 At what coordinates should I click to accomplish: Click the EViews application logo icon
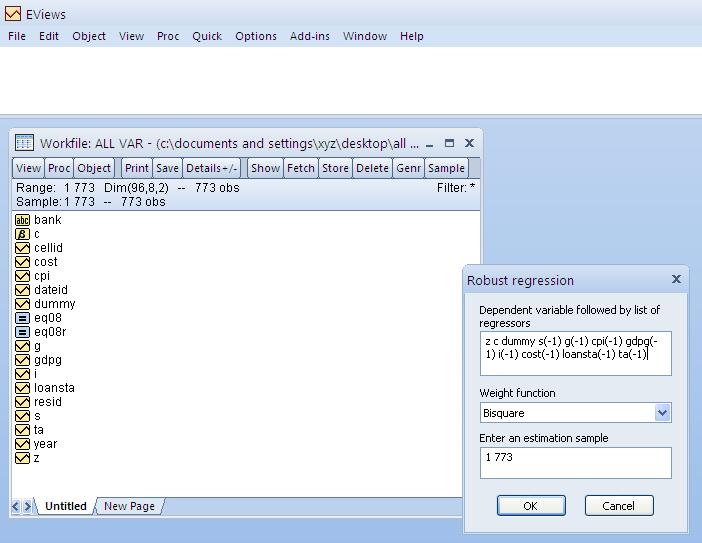pos(13,14)
